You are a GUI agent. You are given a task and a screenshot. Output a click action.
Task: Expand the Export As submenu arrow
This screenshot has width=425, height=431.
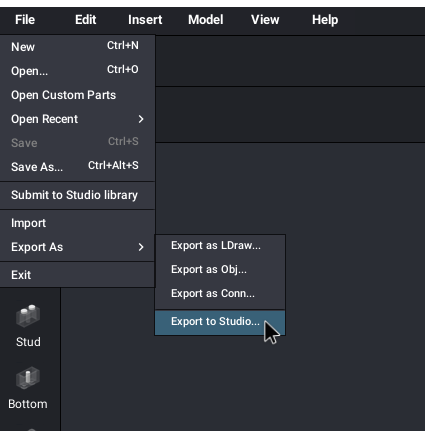pyautogui.click(x=141, y=247)
